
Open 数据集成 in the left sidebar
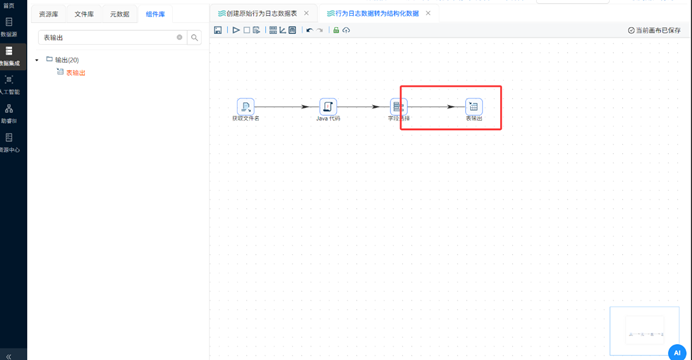point(9,56)
